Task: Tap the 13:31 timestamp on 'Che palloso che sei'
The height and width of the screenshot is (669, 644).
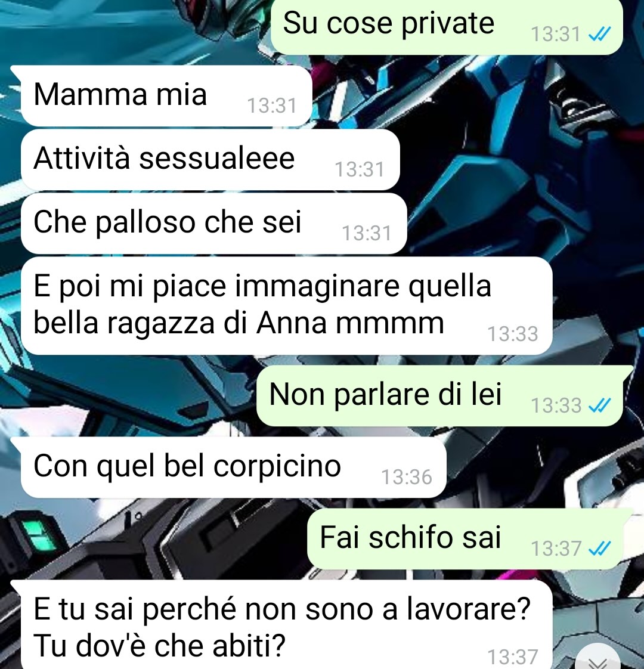Action: [367, 233]
